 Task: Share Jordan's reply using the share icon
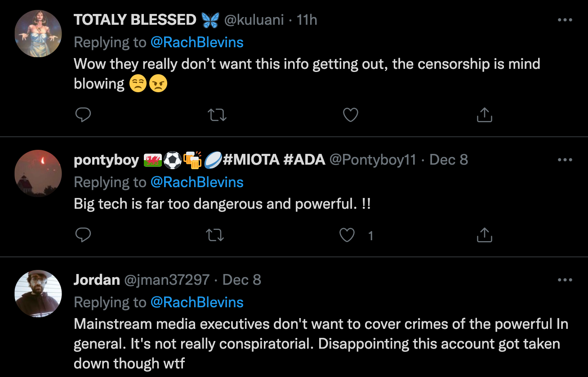pos(484,376)
